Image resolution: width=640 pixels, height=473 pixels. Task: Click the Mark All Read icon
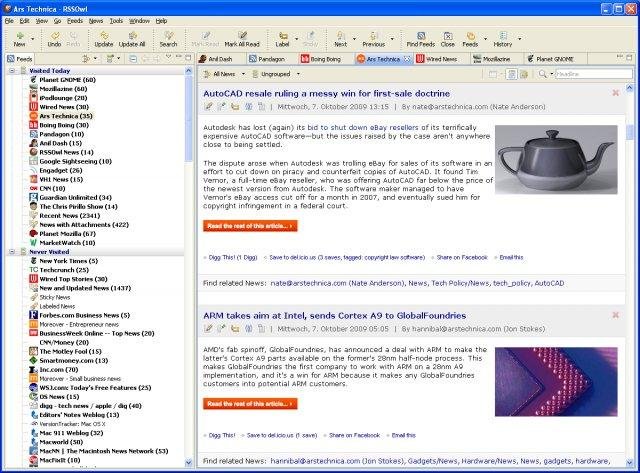tap(242, 36)
